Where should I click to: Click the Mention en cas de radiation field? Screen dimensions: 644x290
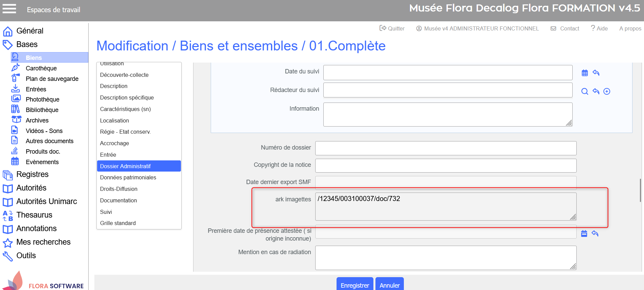446,258
